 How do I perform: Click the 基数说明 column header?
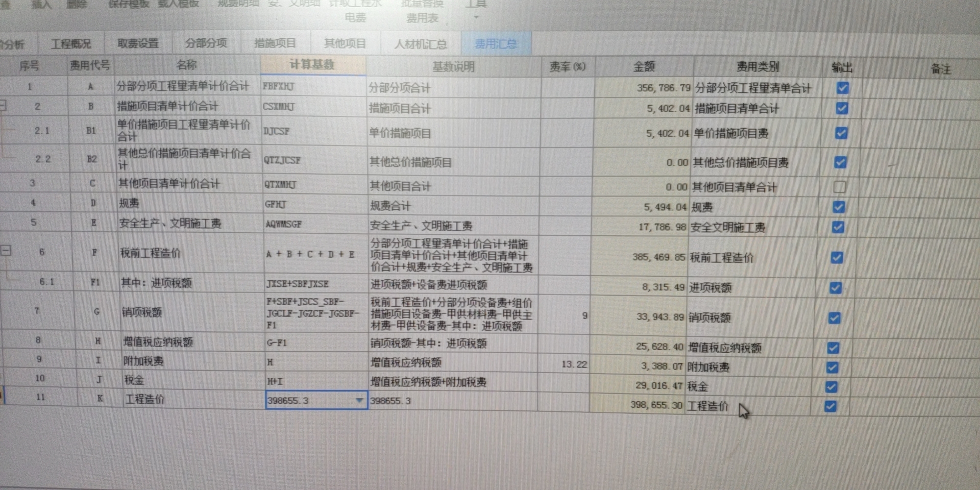pyautogui.click(x=453, y=66)
